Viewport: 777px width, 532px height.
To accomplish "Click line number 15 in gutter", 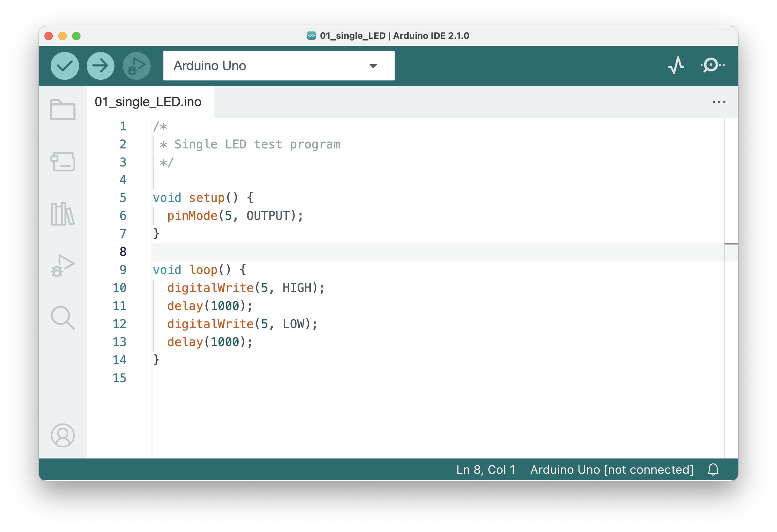I will 120,378.
